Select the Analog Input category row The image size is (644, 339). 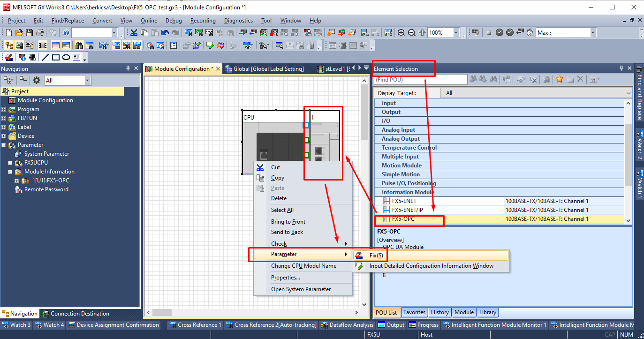pos(499,130)
